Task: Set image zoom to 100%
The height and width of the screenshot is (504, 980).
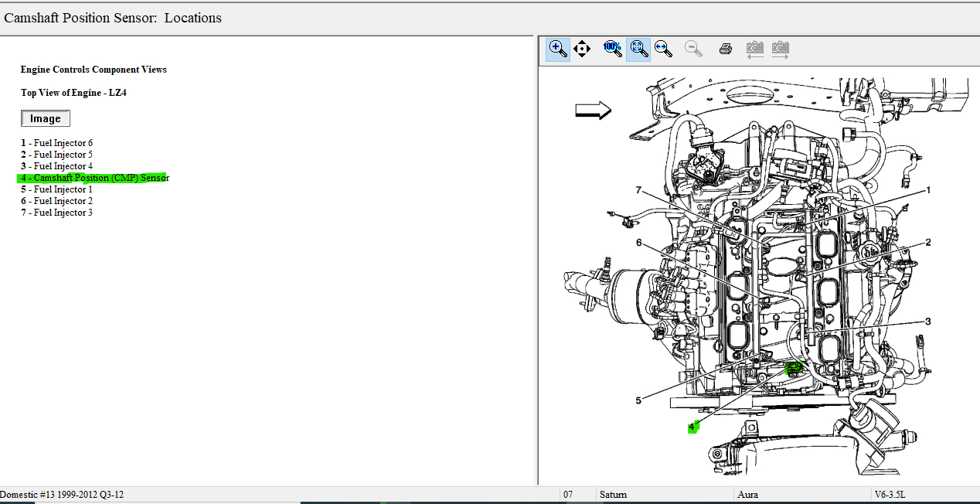Action: (x=612, y=49)
